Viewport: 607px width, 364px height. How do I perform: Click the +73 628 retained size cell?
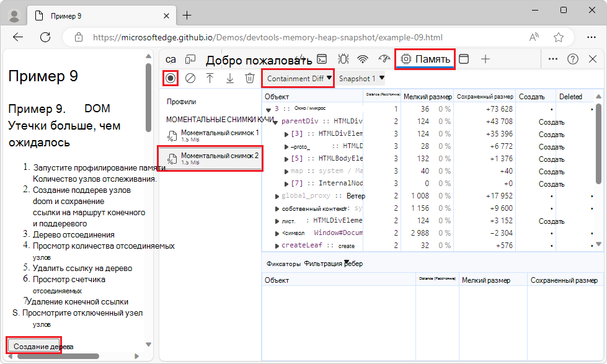tap(499, 109)
